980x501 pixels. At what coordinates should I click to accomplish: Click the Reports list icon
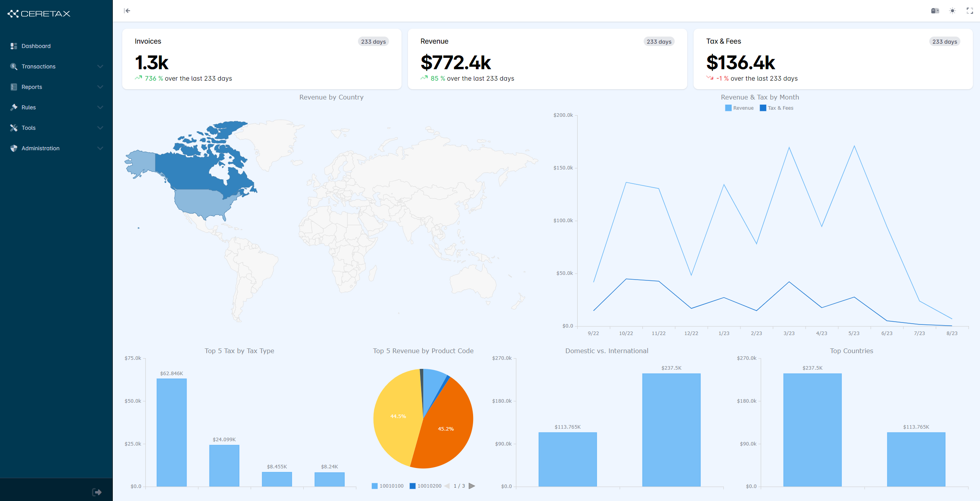pos(14,87)
